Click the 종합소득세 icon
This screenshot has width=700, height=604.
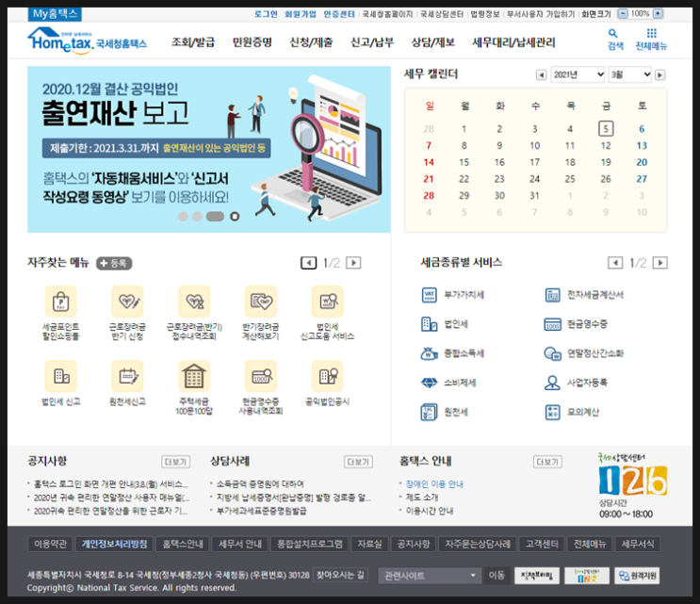point(430,353)
